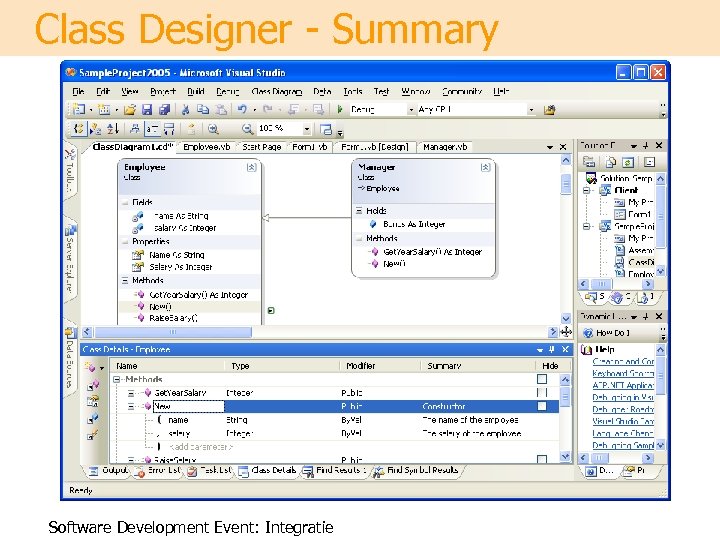Click the diagram vertical scrollbar thumb
This screenshot has width=720, height=540.
[566, 185]
